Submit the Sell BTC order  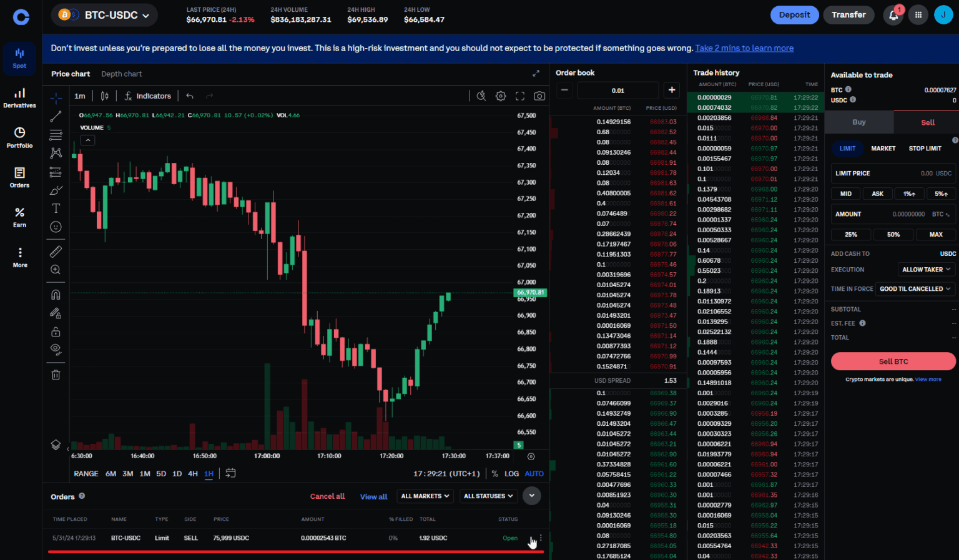[x=893, y=361]
